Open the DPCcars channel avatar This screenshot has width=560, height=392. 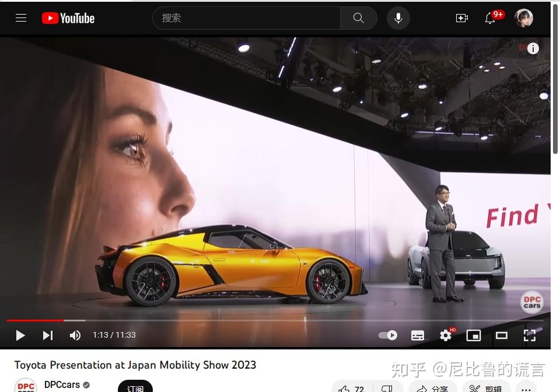(x=25, y=385)
